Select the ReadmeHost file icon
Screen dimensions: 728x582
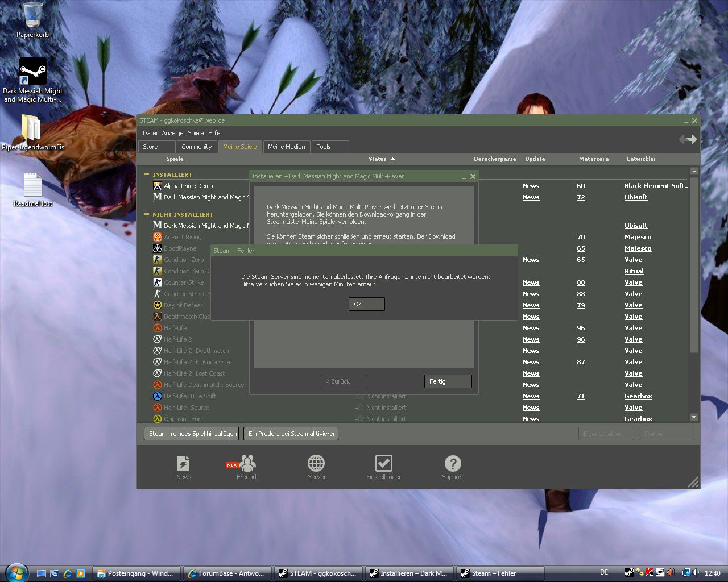(x=32, y=190)
